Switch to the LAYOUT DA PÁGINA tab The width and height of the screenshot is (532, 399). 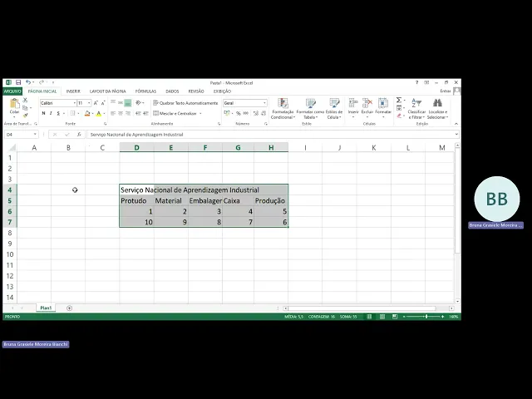[x=107, y=91]
